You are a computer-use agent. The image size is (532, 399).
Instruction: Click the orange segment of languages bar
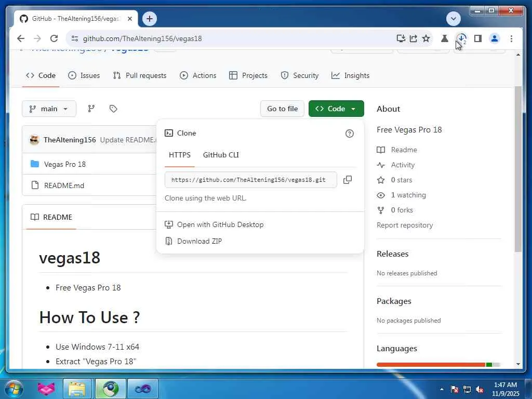click(431, 365)
